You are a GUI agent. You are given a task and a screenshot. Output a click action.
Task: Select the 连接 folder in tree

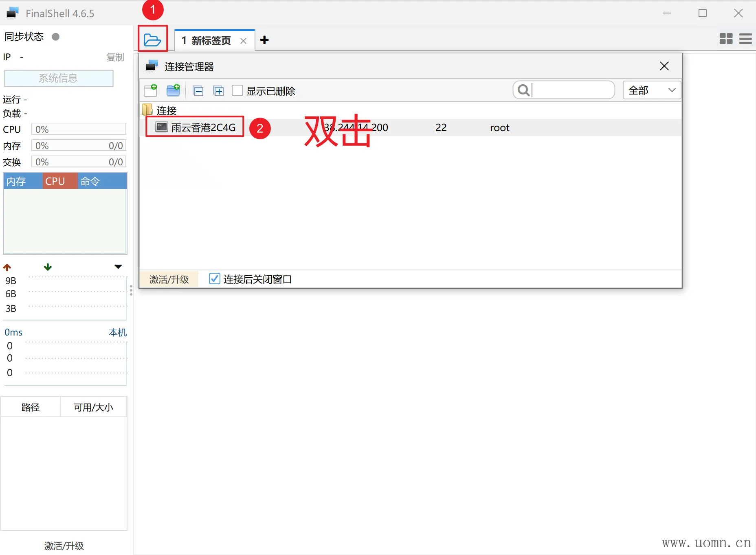166,110
